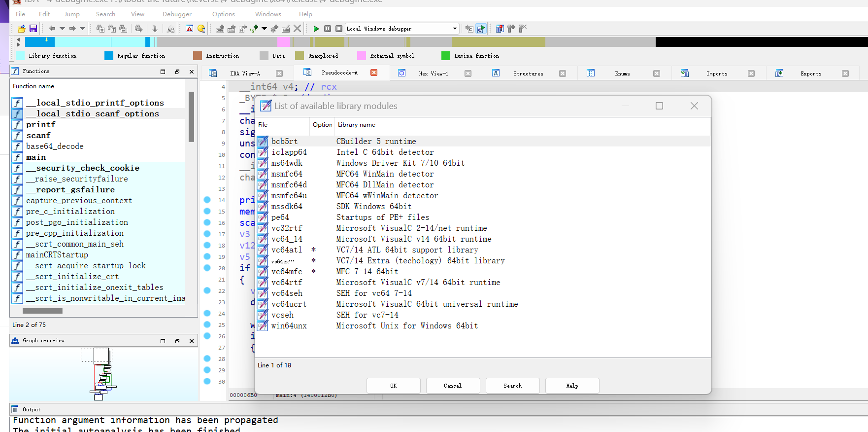868x432 pixels.
Task: Close the Pseudocode-A tab with its red X
Action: coord(374,72)
